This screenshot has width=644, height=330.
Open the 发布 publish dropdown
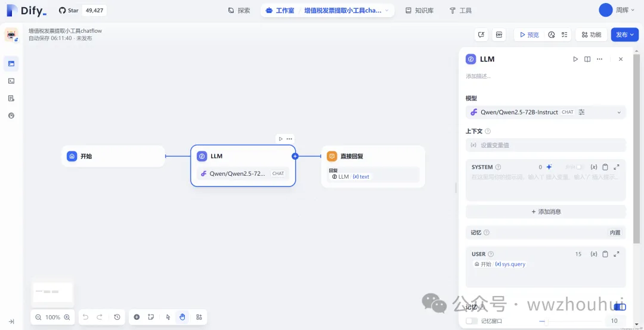625,35
